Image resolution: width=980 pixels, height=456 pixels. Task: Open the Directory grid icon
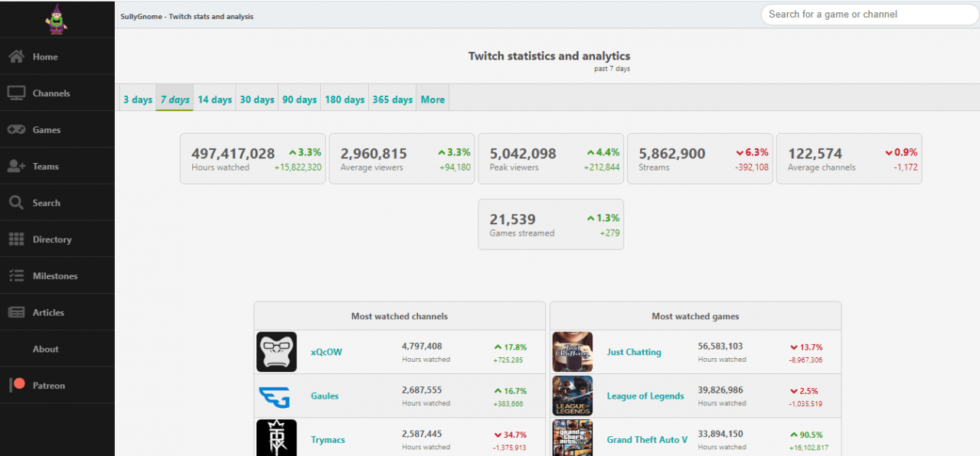[x=16, y=239]
